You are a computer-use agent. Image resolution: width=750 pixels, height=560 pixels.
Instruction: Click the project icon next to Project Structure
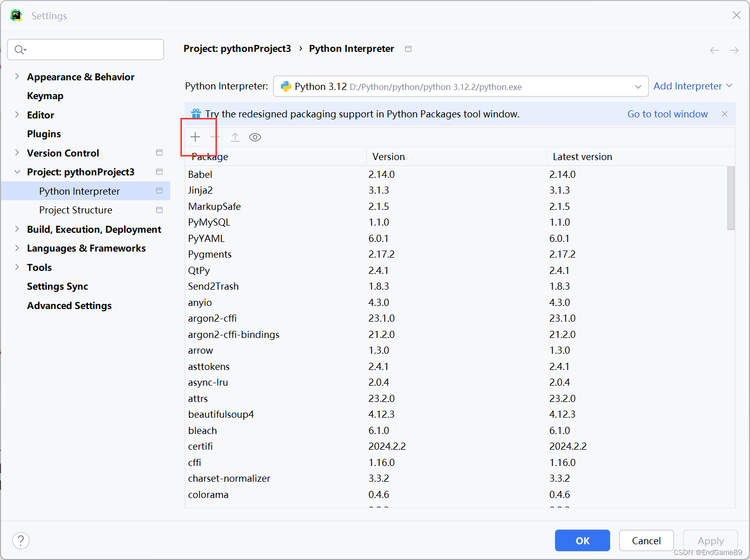pos(159,210)
